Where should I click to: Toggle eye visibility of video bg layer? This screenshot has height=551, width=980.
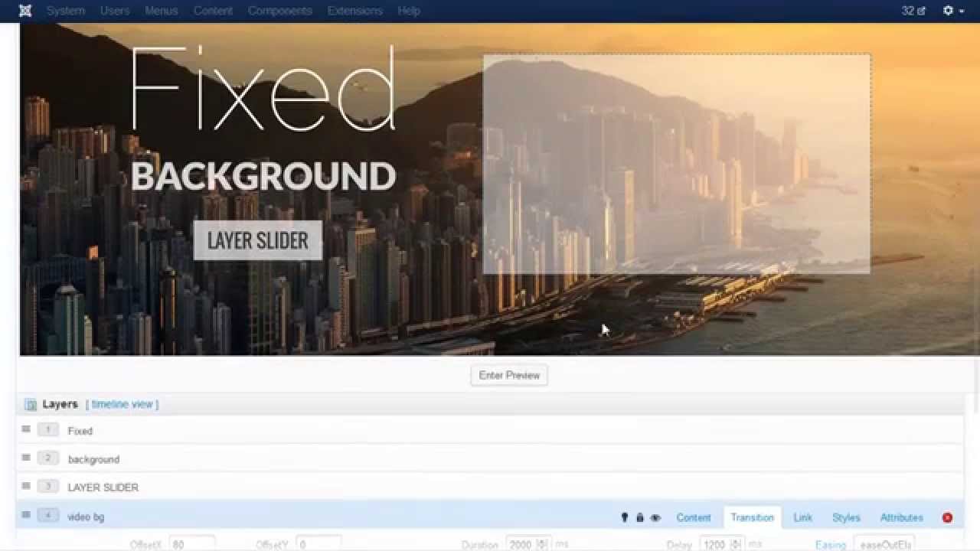(655, 518)
